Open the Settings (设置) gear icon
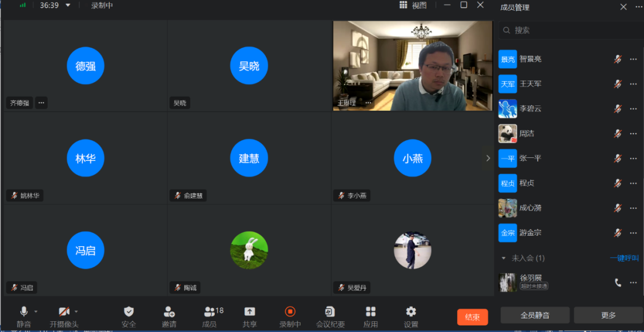The width and height of the screenshot is (644, 332). [411, 312]
